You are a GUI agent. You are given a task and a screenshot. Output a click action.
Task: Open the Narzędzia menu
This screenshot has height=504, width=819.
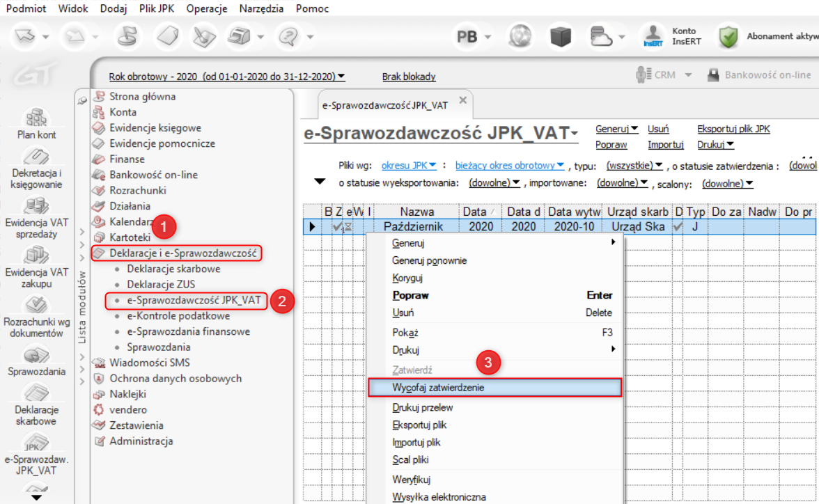pyautogui.click(x=261, y=8)
